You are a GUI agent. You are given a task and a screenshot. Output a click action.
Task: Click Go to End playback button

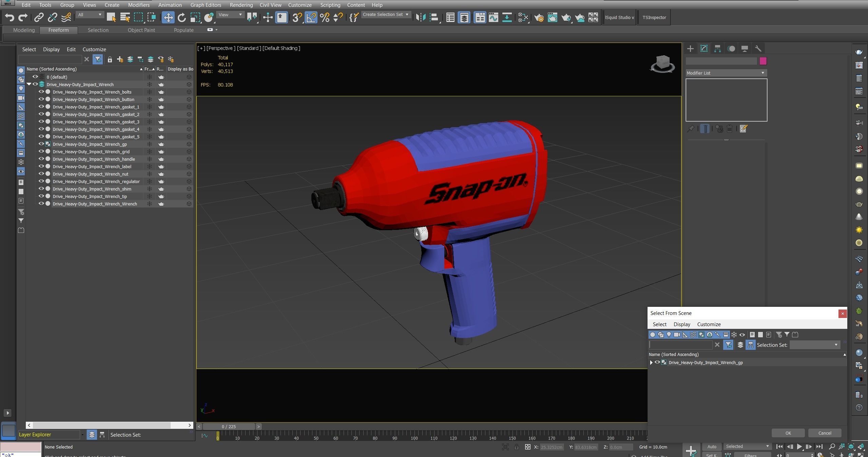(x=819, y=446)
